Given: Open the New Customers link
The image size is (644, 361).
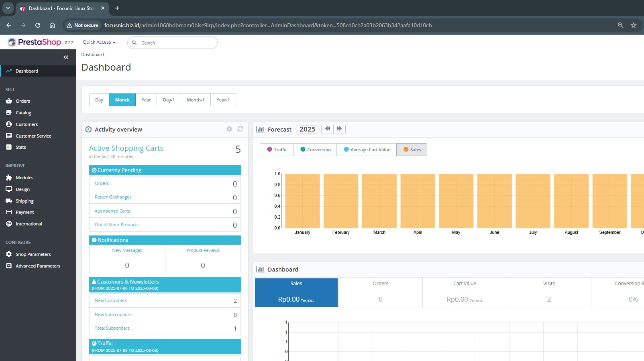Looking at the screenshot, I should [x=111, y=300].
